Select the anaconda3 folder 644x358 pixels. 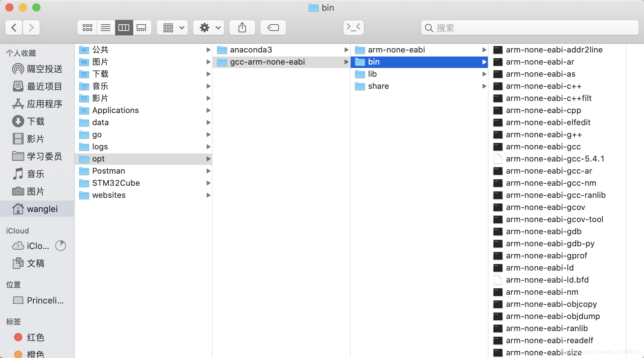281,50
